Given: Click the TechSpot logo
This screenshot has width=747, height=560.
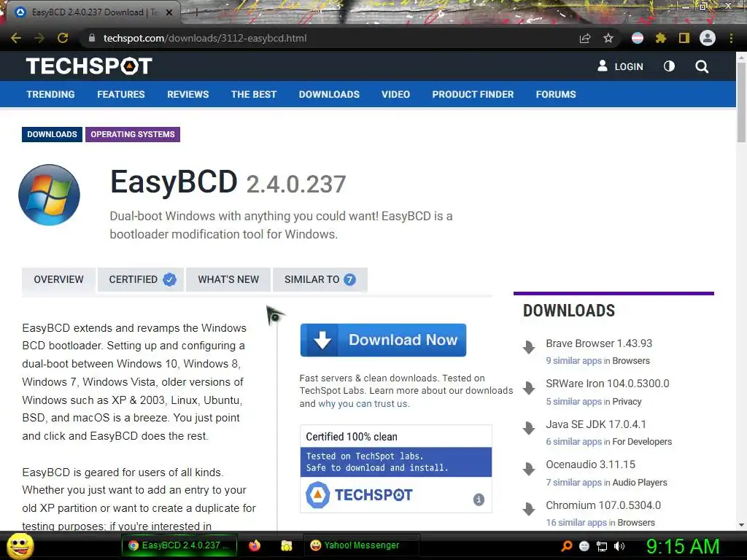Looking at the screenshot, I should click(x=89, y=66).
